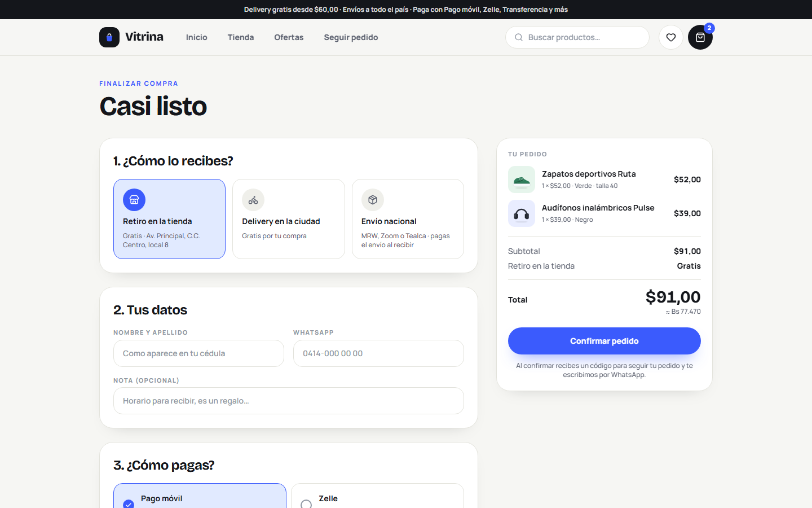Click the 'TU PEDIDO' label
812x508 pixels.
[x=527, y=154]
